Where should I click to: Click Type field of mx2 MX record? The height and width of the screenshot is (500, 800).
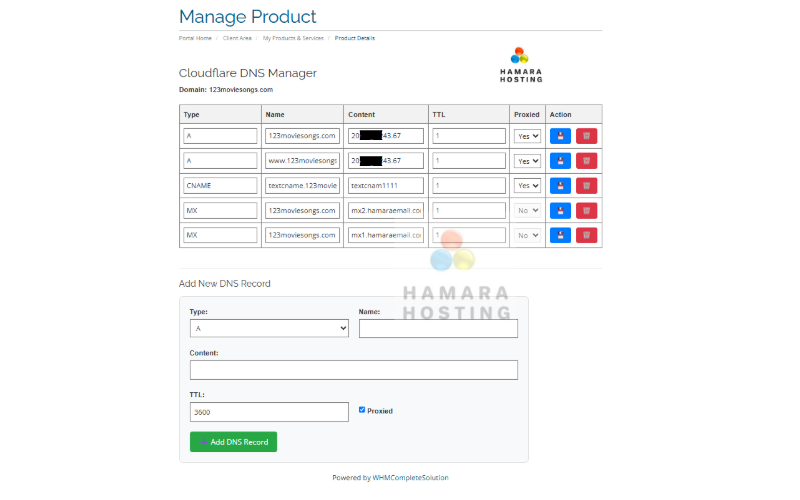[220, 210]
